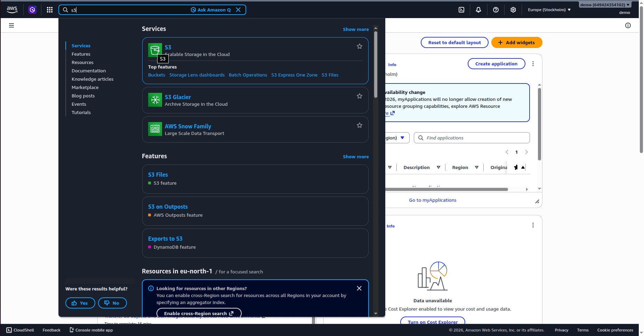Open Storage Lens dashboards link
Viewport: 644px width, 336px height.
click(x=197, y=75)
